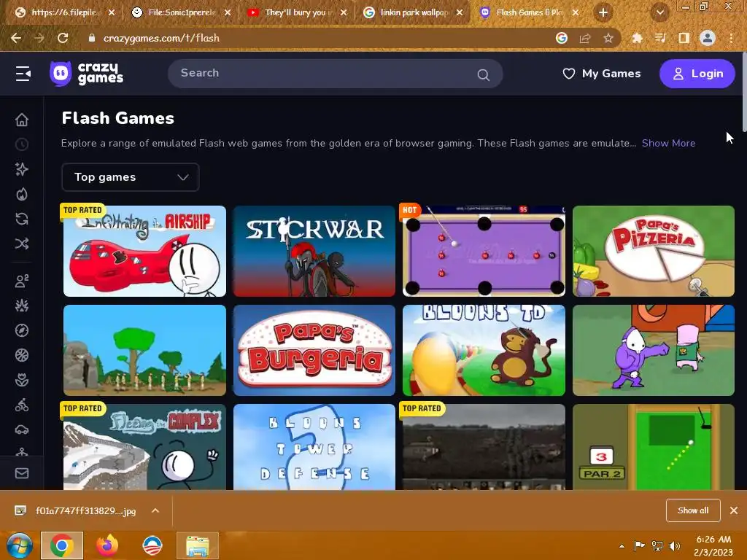Open Bloons TD monkey game thumbnail
This screenshot has width=747, height=560.
(484, 350)
